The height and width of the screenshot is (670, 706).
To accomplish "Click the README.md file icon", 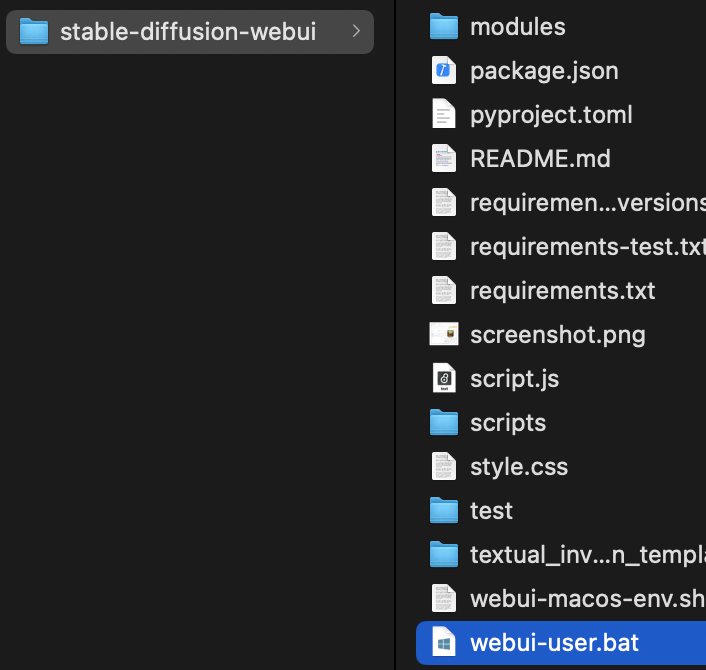I will pos(444,158).
